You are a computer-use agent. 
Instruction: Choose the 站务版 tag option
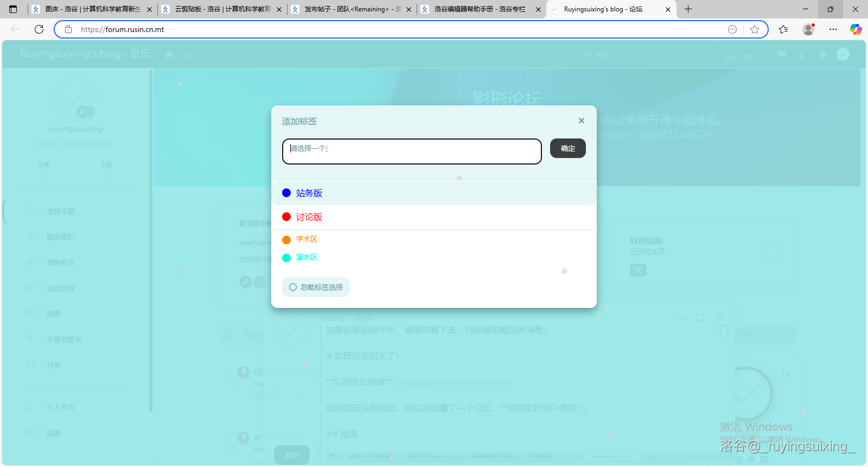click(x=309, y=193)
